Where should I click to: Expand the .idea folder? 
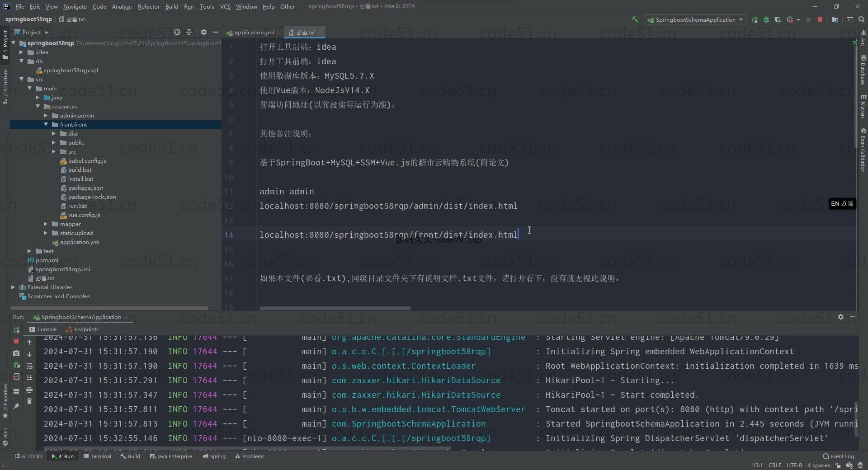coord(21,52)
